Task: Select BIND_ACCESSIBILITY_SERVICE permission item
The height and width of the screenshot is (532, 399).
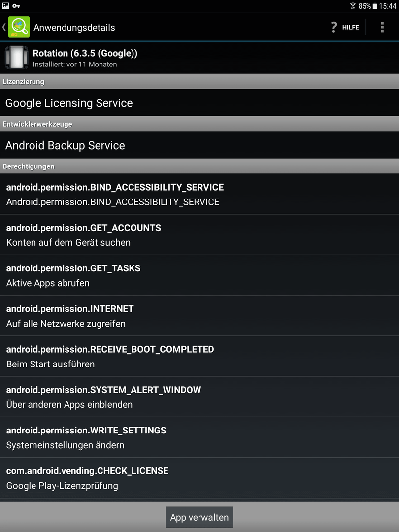Action: click(199, 194)
